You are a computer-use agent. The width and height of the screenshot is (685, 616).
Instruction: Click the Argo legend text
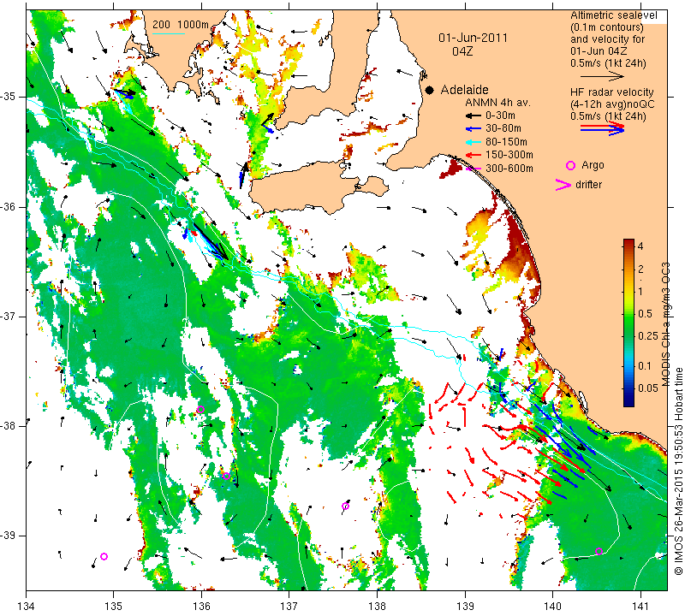(593, 165)
